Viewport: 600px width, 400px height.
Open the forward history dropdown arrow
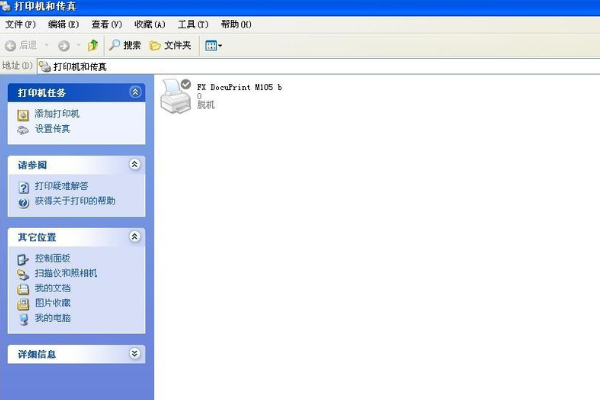click(78, 46)
